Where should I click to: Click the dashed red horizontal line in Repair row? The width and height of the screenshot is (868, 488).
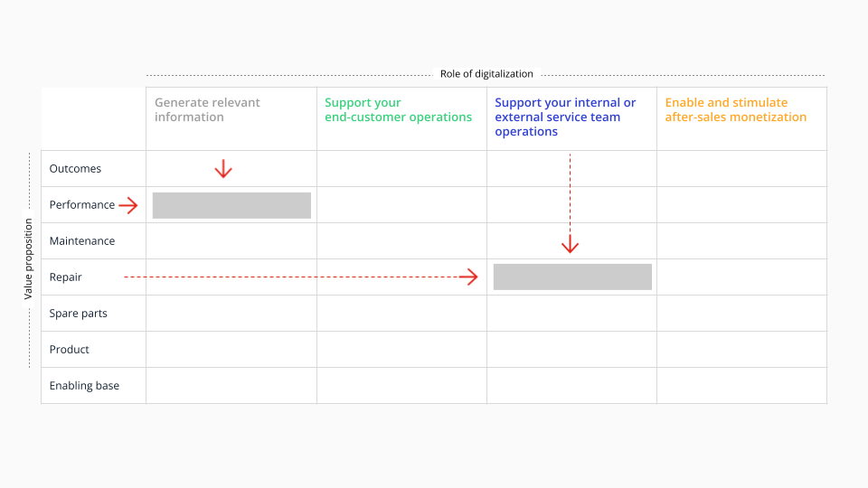[292, 277]
